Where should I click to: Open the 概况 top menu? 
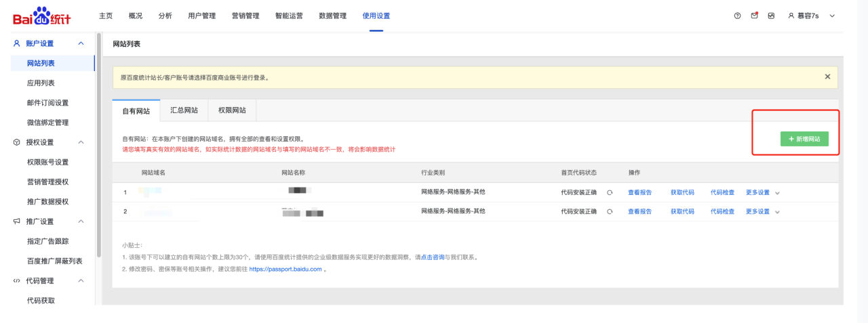[135, 16]
